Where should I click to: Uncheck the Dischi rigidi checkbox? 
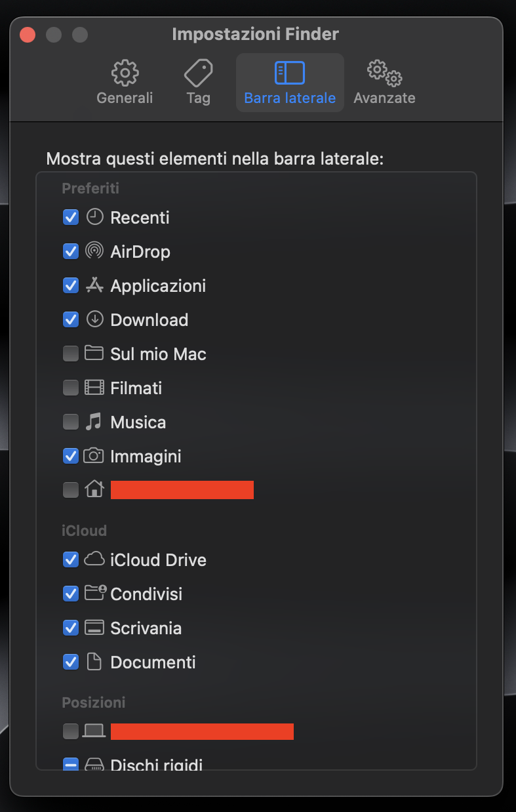coord(70,764)
